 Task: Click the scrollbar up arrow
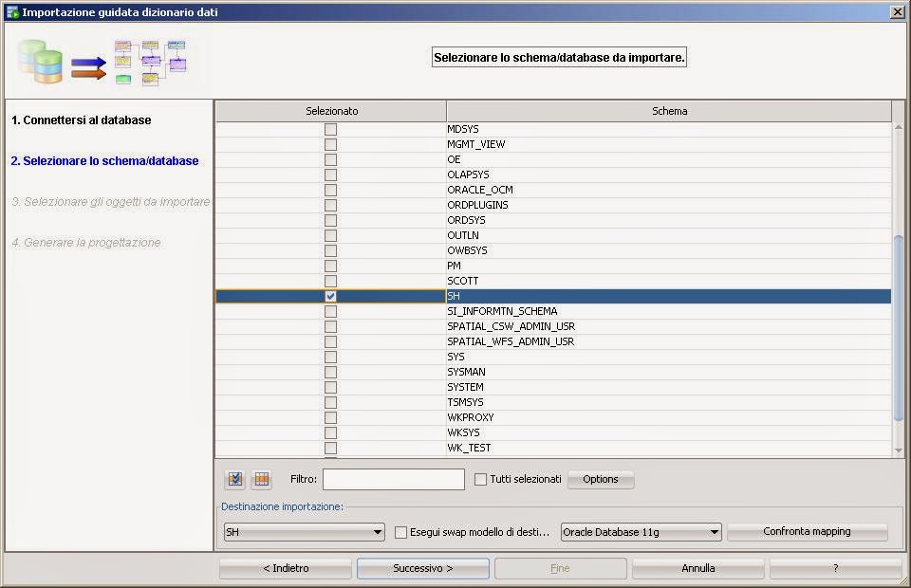tap(899, 127)
